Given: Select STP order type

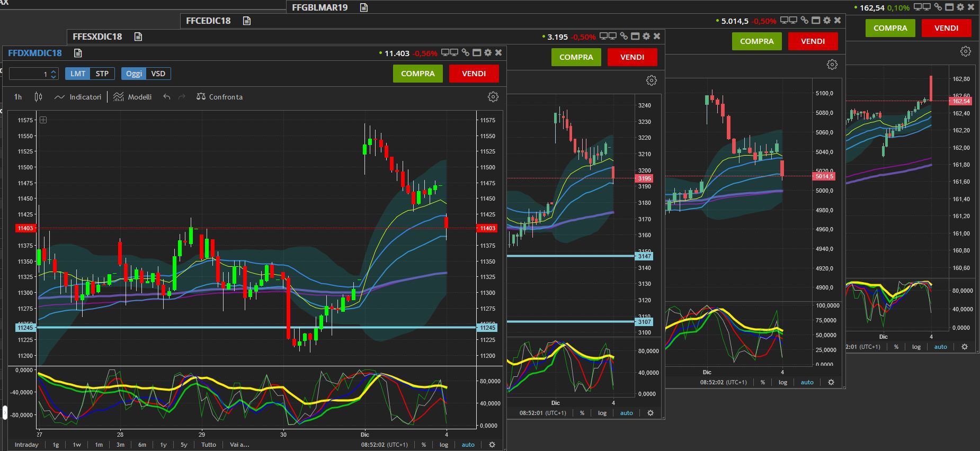Looking at the screenshot, I should point(102,74).
